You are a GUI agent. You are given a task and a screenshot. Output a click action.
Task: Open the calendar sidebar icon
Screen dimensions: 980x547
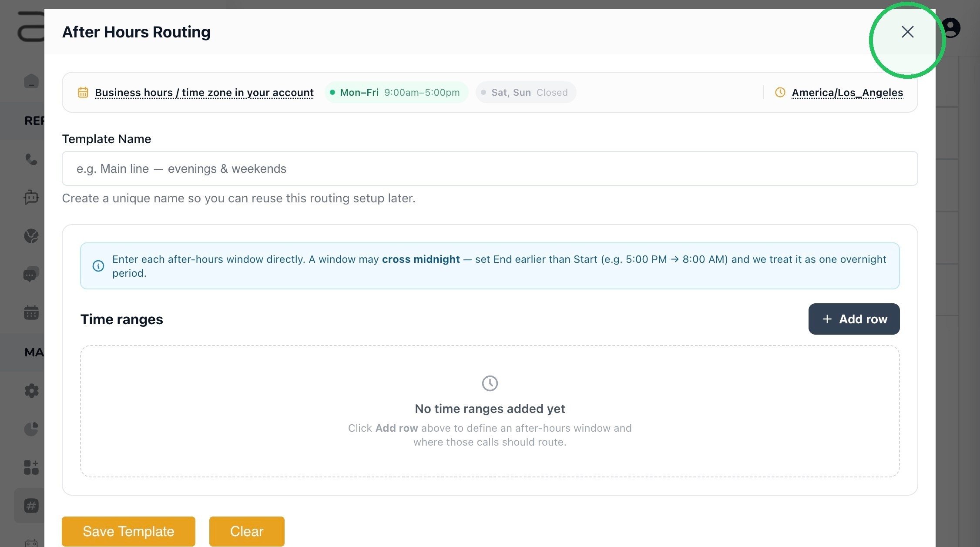coord(31,312)
